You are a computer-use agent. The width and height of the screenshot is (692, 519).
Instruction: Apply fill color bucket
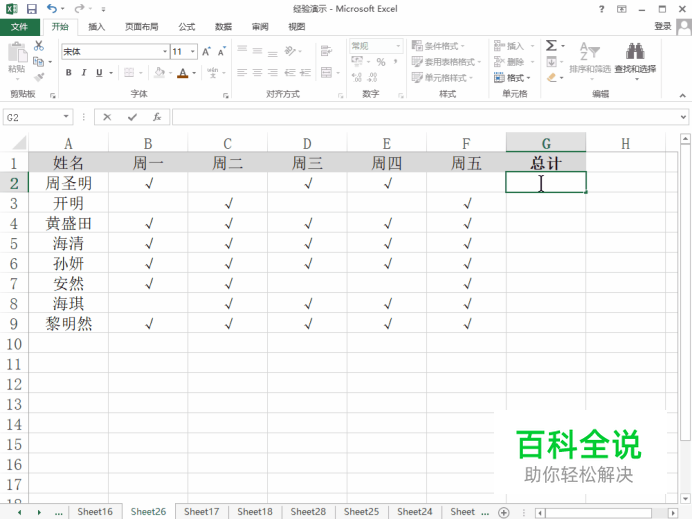point(159,72)
